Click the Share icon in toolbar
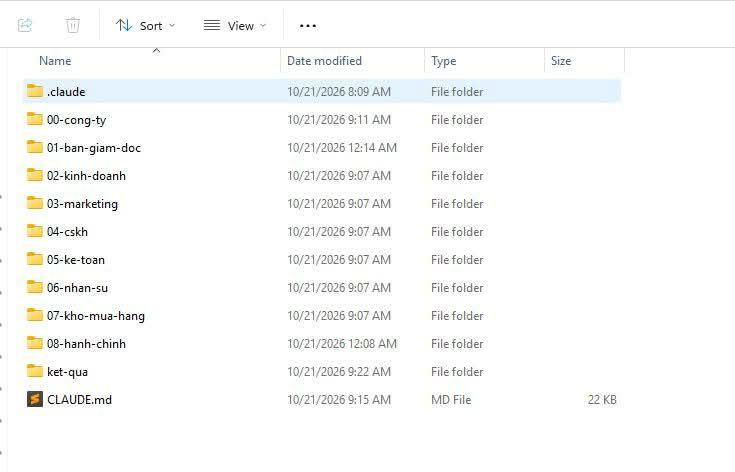Screen dimensions: 735x472 [x=25, y=25]
